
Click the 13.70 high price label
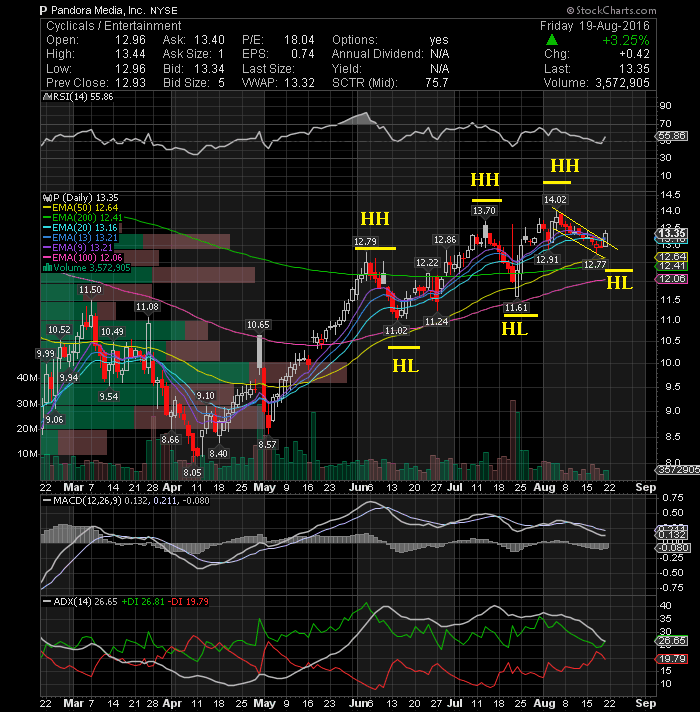click(x=484, y=211)
